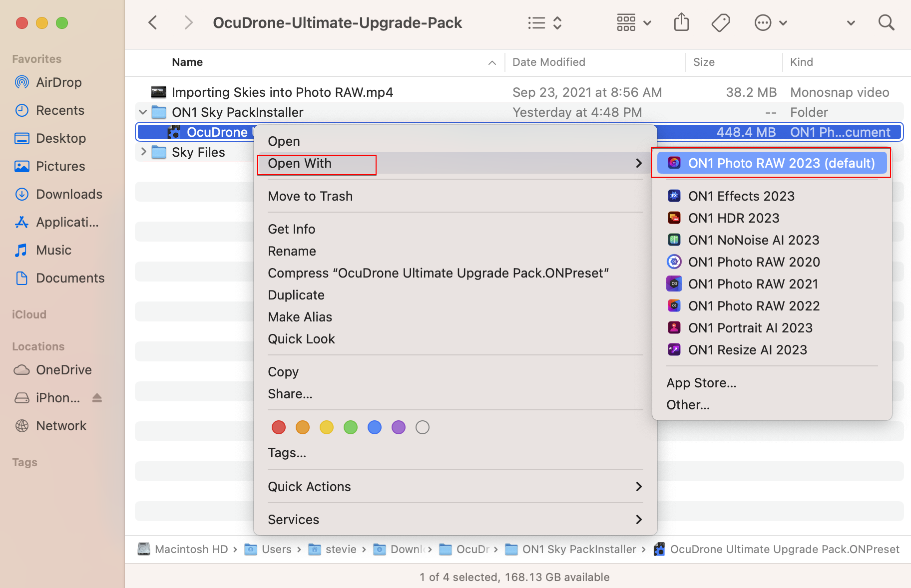Go back using the left chevron

(153, 23)
